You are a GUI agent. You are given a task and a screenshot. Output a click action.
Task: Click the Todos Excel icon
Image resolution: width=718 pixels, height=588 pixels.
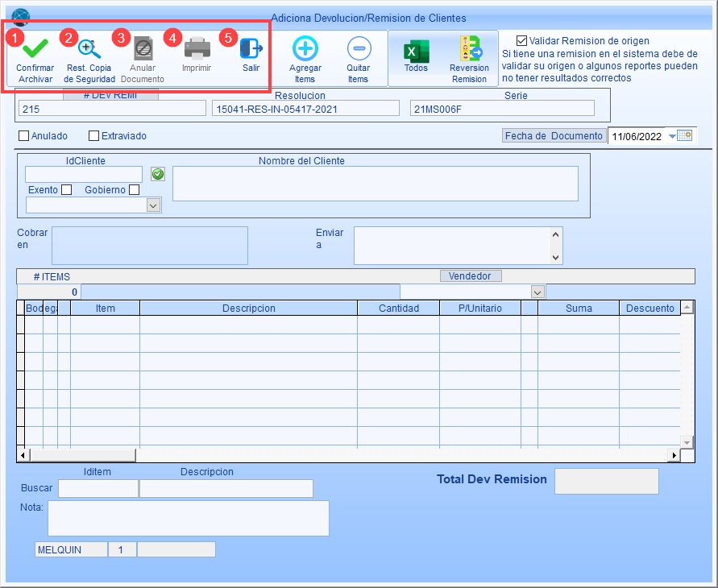416,51
